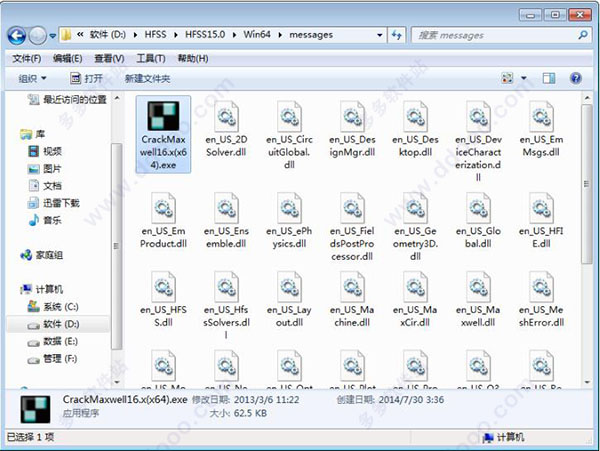Image resolution: width=600 pixels, height=451 pixels.
Task: Click the Back navigation arrow
Action: coord(16,36)
